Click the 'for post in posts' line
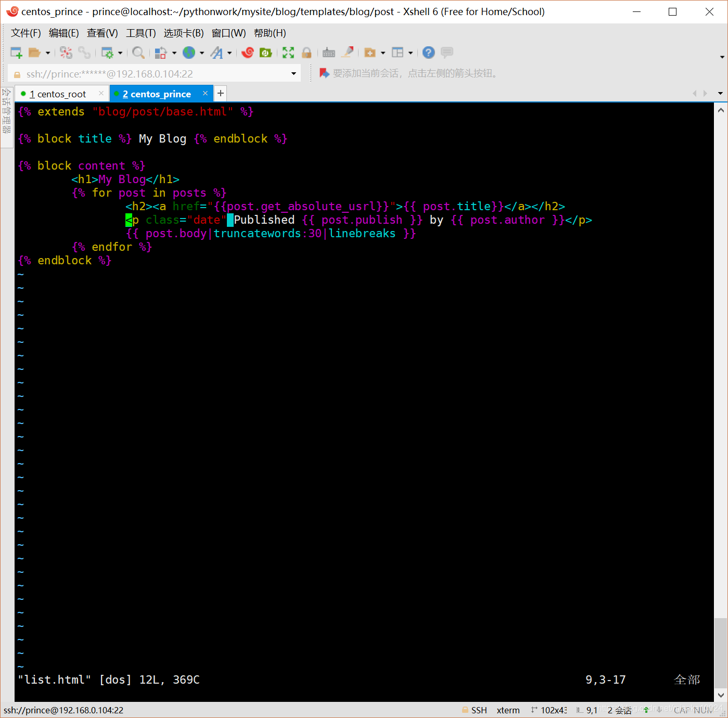 coord(149,193)
